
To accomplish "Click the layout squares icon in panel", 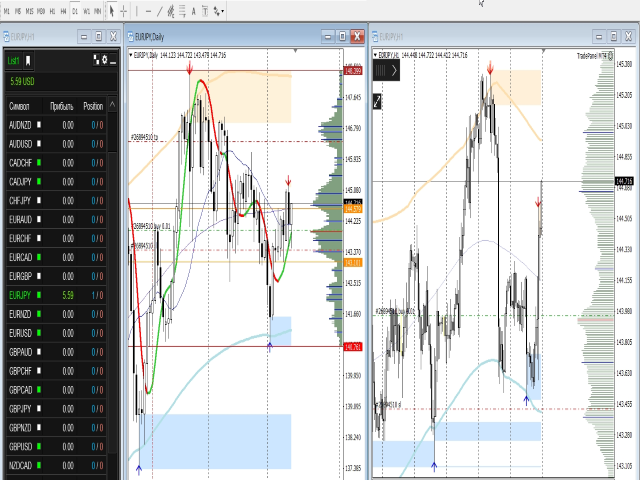I will [x=96, y=60].
